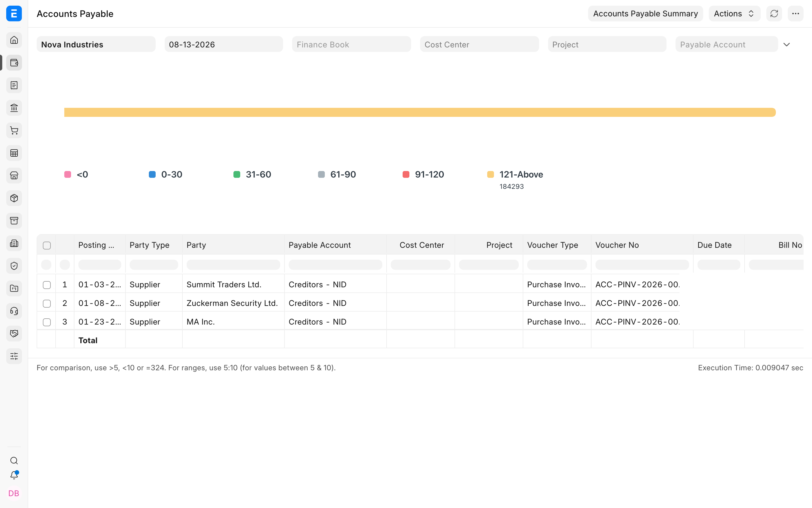Open Accounts Payable Summary report
812x508 pixels.
click(x=645, y=14)
